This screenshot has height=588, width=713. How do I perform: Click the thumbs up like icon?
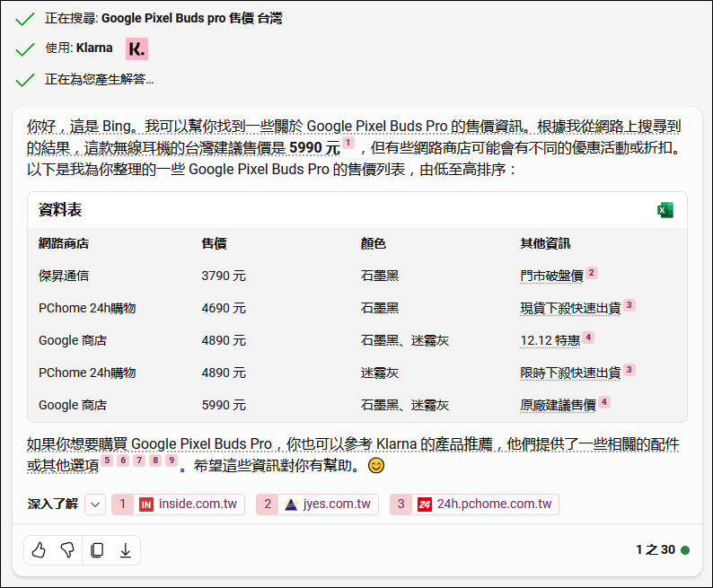click(x=39, y=549)
